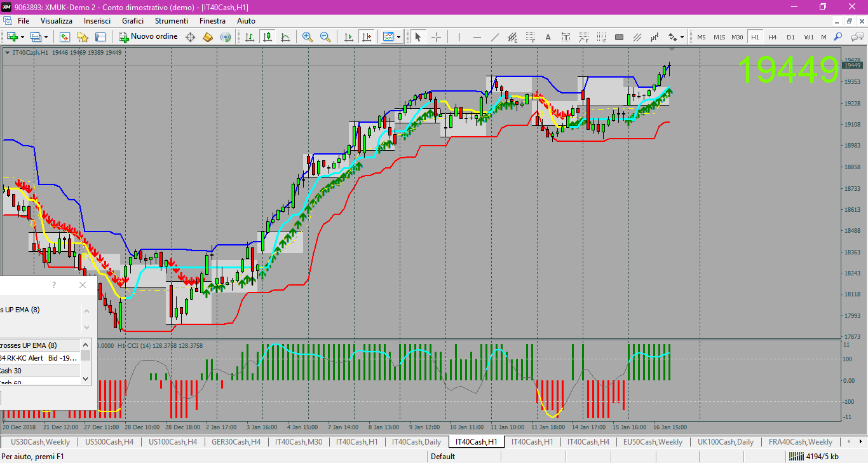Switch timeframe to M5
Image resolution: width=868 pixels, height=463 pixels.
(702, 37)
